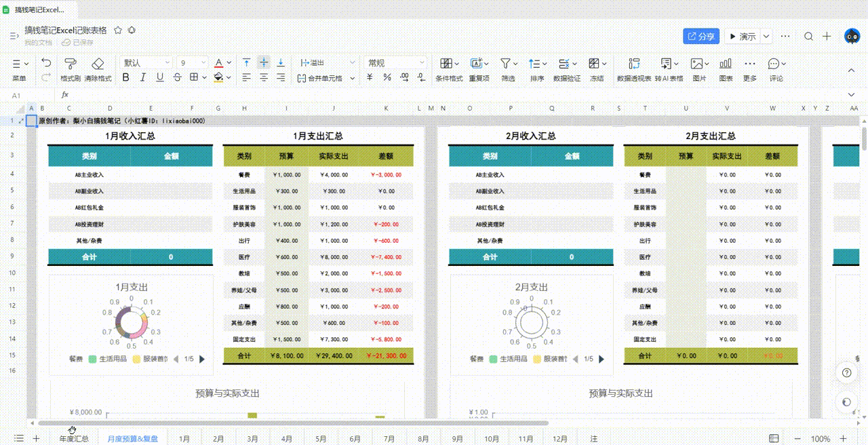The width and height of the screenshot is (868, 445).
Task: Click the cell name box showing A1
Action: [28, 96]
